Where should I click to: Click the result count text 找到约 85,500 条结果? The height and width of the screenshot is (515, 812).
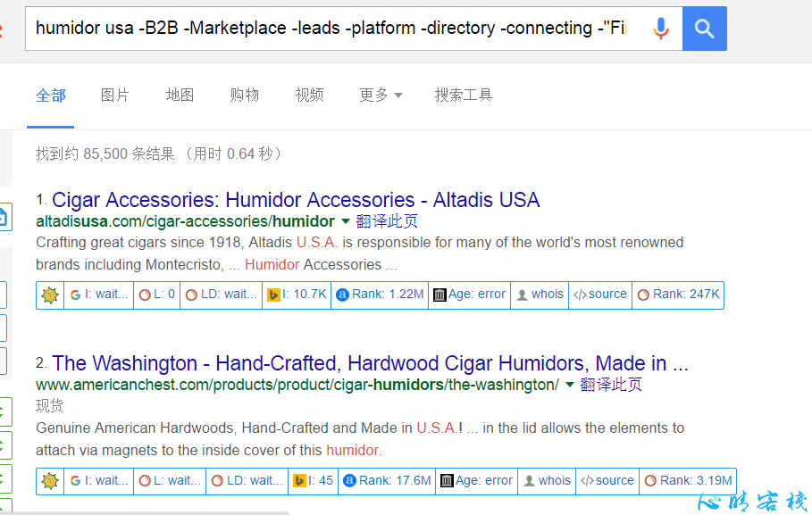(105, 154)
